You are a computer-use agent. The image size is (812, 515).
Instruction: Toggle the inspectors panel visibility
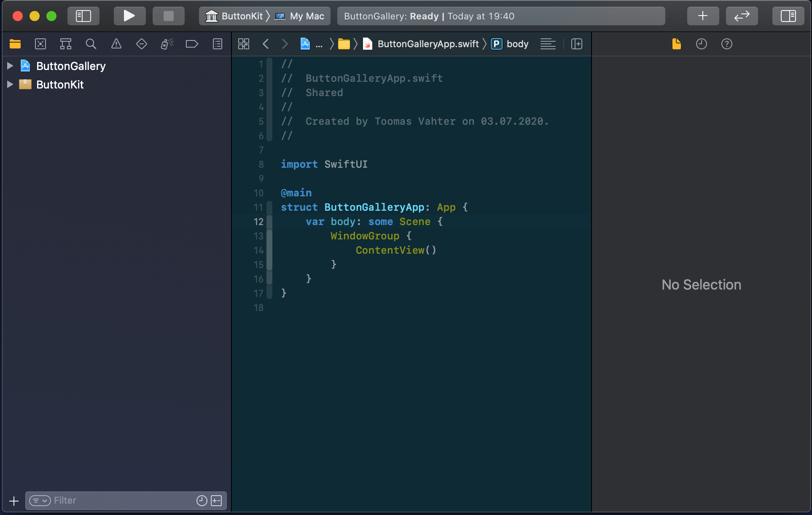(x=788, y=16)
